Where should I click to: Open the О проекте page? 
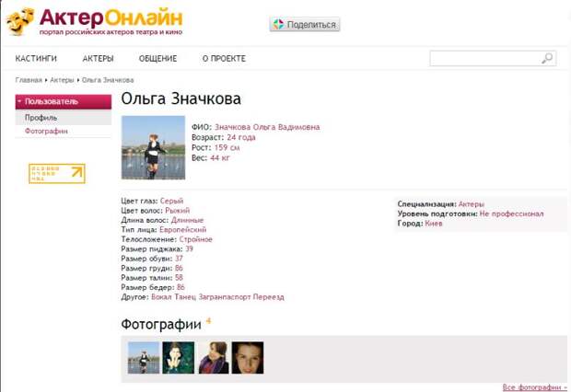pyautogui.click(x=224, y=59)
